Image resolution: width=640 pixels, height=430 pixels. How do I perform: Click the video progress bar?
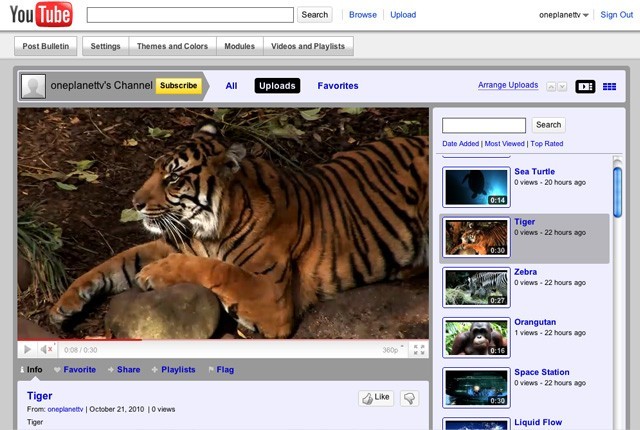tap(223, 339)
